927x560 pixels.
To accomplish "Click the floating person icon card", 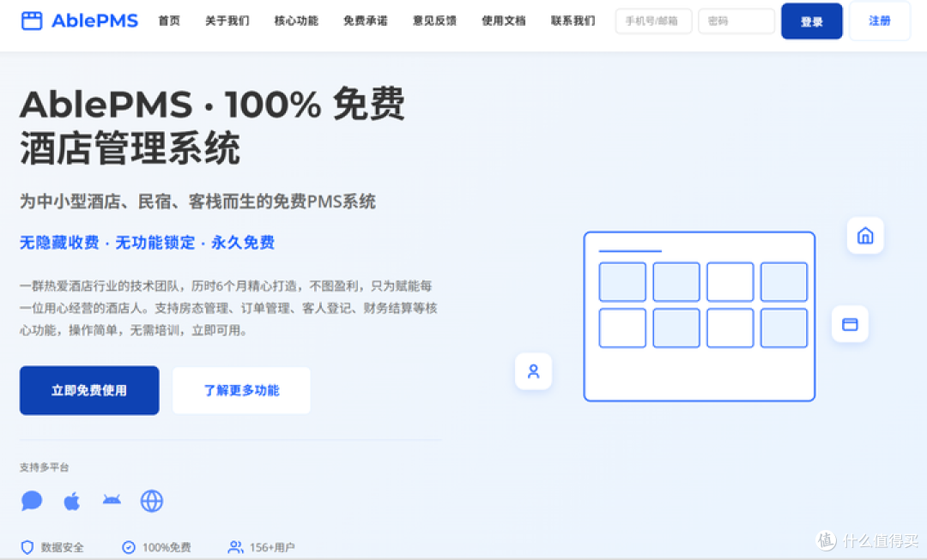I will [x=533, y=371].
